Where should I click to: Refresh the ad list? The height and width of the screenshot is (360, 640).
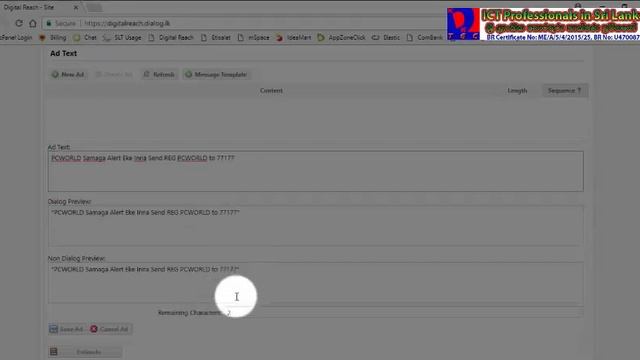(x=159, y=74)
